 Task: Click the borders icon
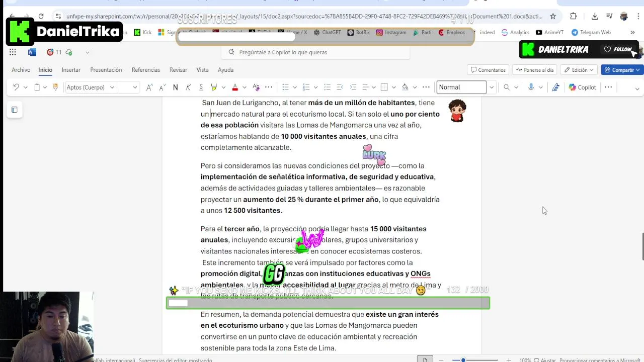[384, 87]
